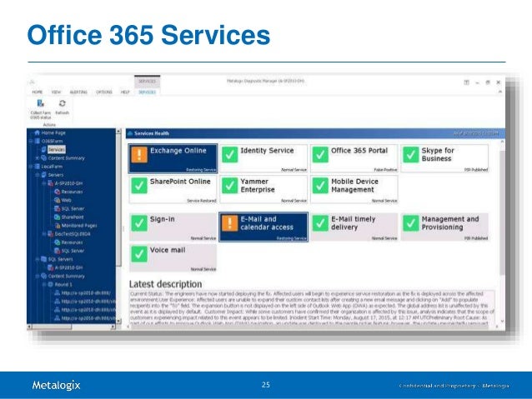The image size is (532, 399).
Task: Collapse the Servers node under LocalFarm
Action: point(38,175)
